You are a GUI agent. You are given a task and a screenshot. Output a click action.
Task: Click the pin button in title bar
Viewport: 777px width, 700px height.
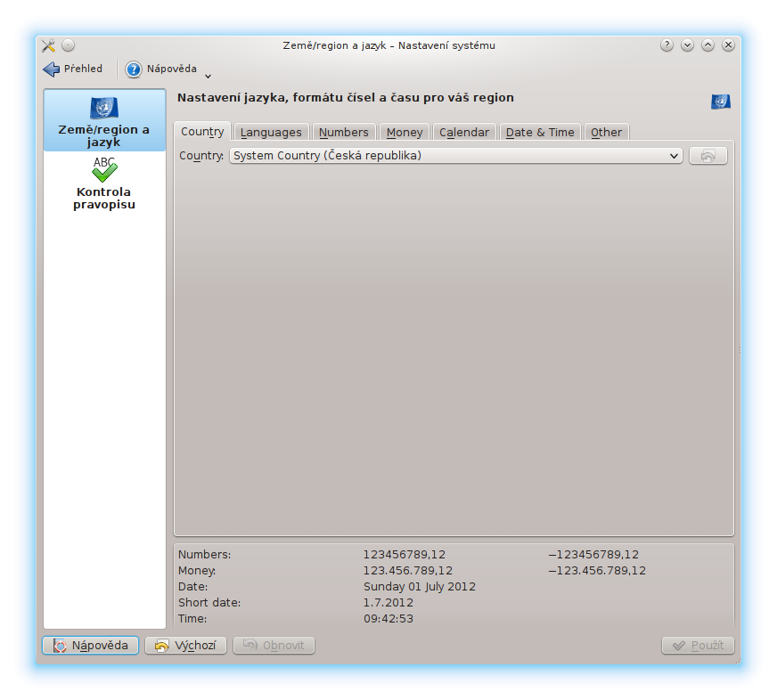(69, 45)
